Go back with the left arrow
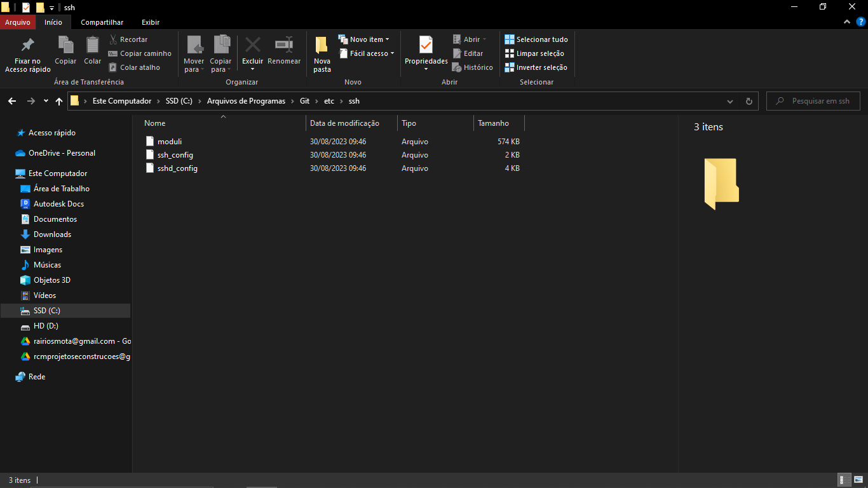 tap(12, 101)
